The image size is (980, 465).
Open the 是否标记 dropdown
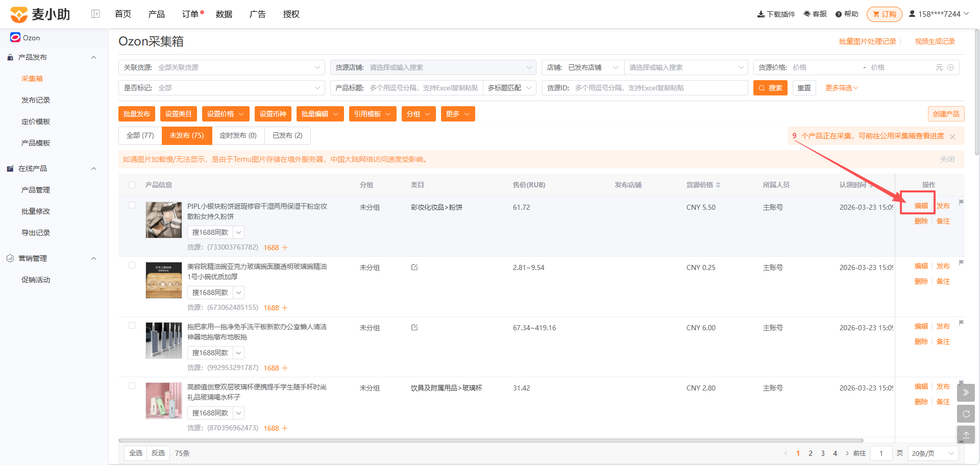coord(222,88)
